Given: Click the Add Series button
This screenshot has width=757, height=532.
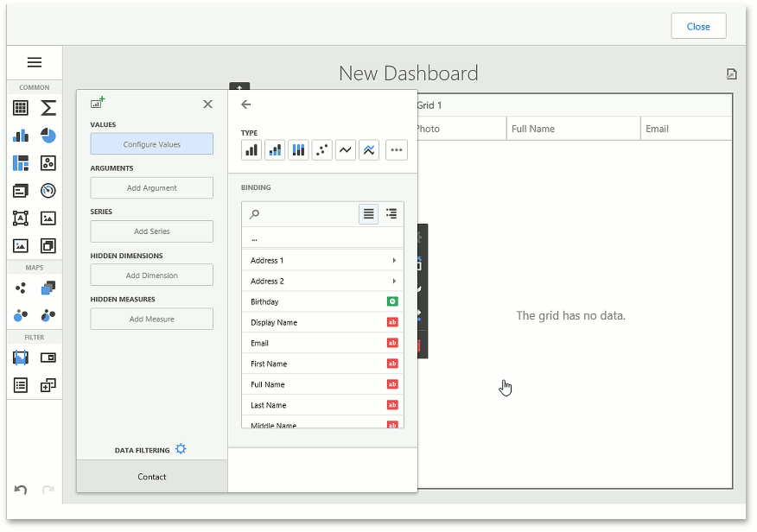Looking at the screenshot, I should 151,231.
